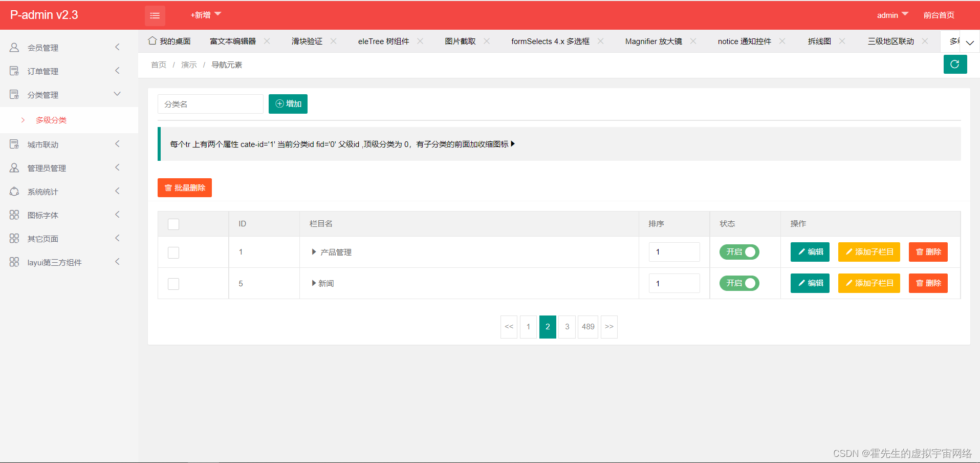Open the sidebar collapse hamburger icon

click(155, 15)
